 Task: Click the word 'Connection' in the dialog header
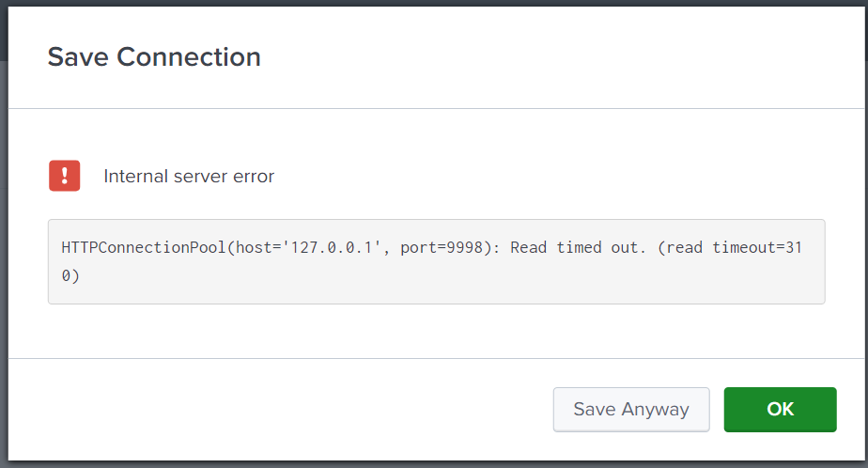pyautogui.click(x=189, y=57)
